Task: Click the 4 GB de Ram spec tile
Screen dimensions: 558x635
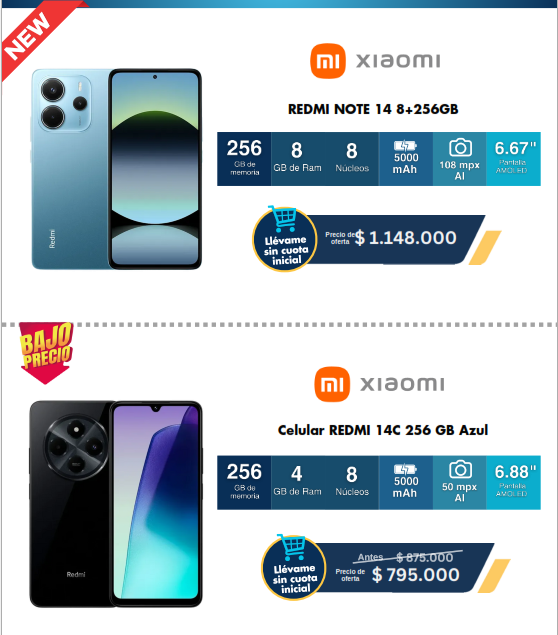Action: click(x=297, y=482)
